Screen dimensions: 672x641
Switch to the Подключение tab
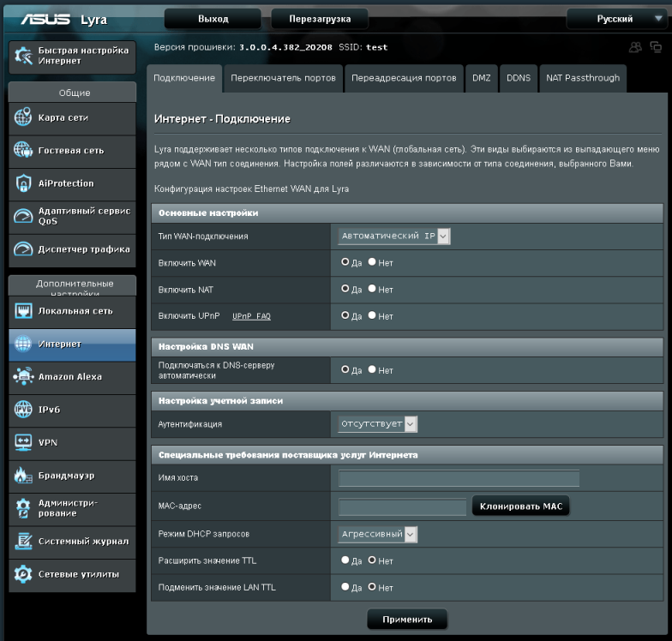pyautogui.click(x=184, y=78)
